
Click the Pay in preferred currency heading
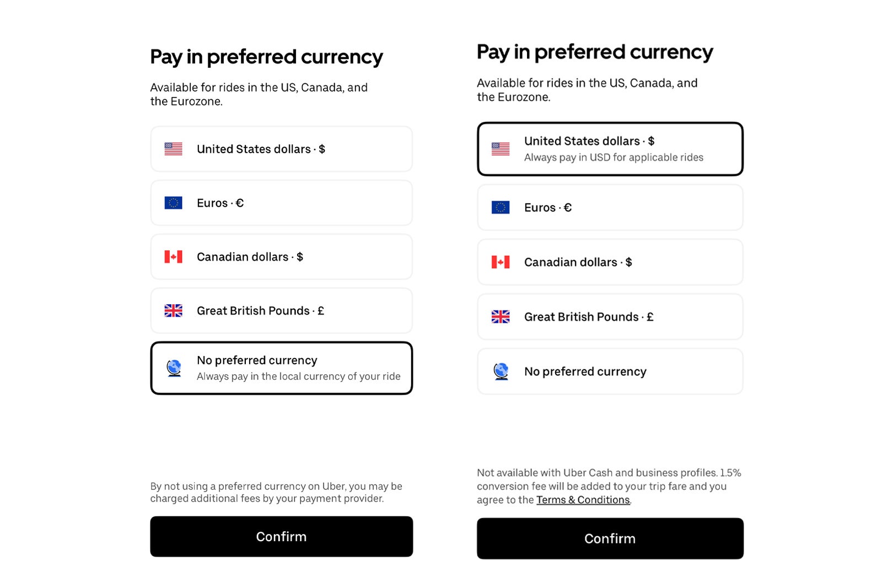pyautogui.click(x=267, y=57)
